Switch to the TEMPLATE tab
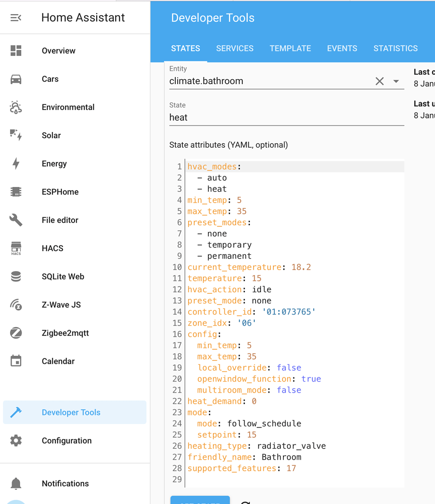435x504 pixels. click(290, 48)
